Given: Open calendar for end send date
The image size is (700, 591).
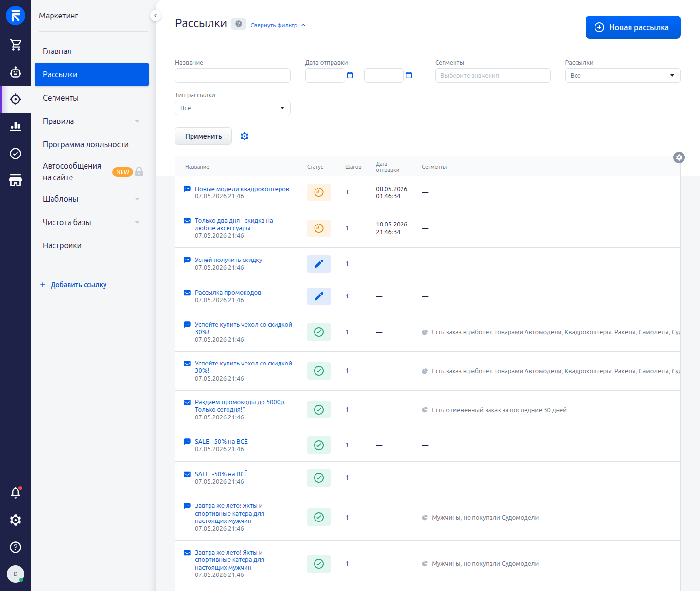Looking at the screenshot, I should (409, 75).
